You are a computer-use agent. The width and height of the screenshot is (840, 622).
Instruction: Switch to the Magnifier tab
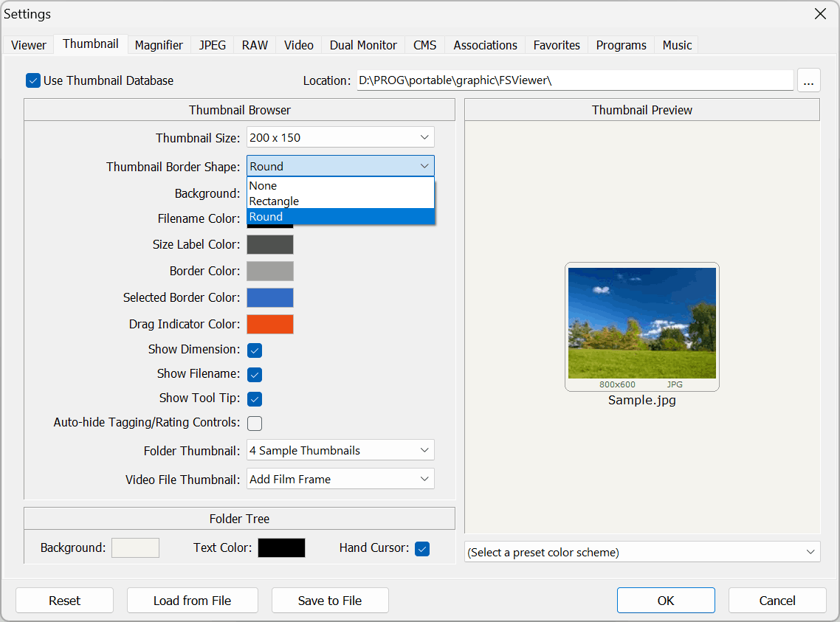(x=159, y=45)
